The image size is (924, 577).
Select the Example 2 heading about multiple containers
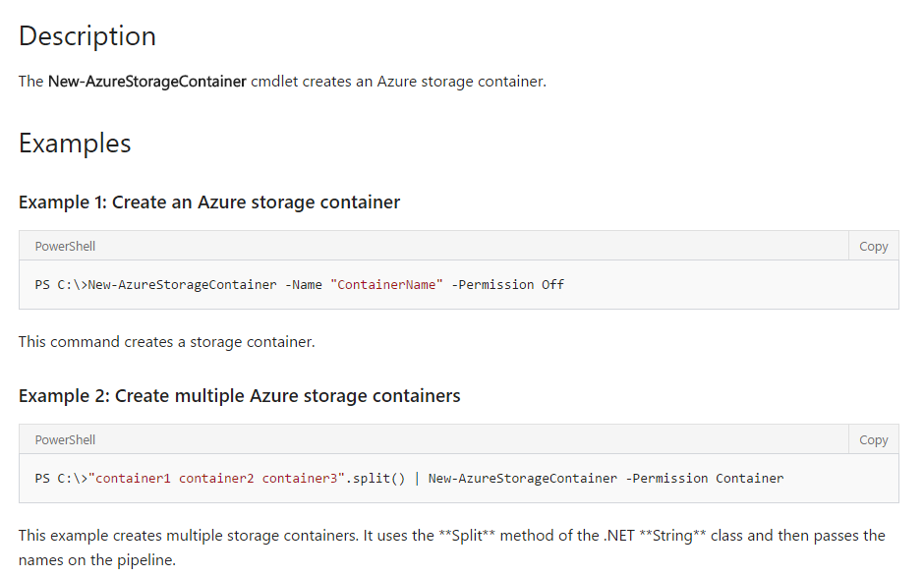tap(239, 395)
